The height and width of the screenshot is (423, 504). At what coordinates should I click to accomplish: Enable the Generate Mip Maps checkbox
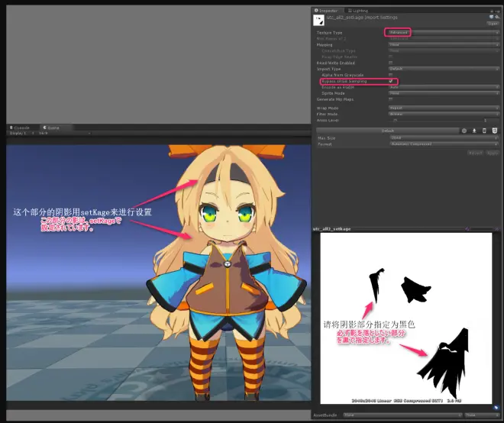(390, 99)
